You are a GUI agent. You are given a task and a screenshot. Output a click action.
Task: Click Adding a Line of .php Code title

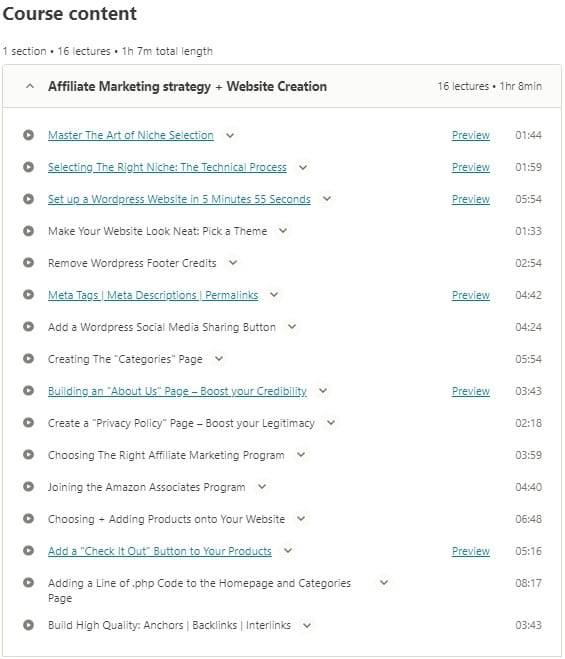pos(199,590)
